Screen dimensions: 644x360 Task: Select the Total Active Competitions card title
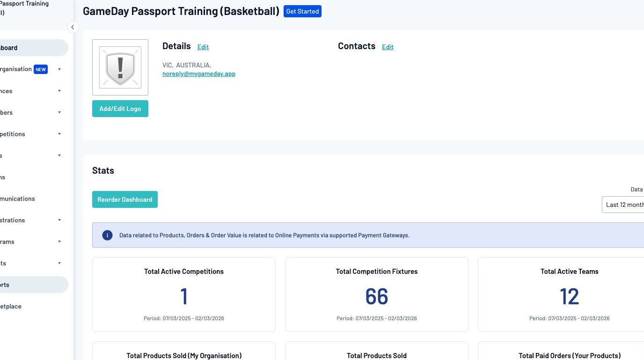point(184,272)
